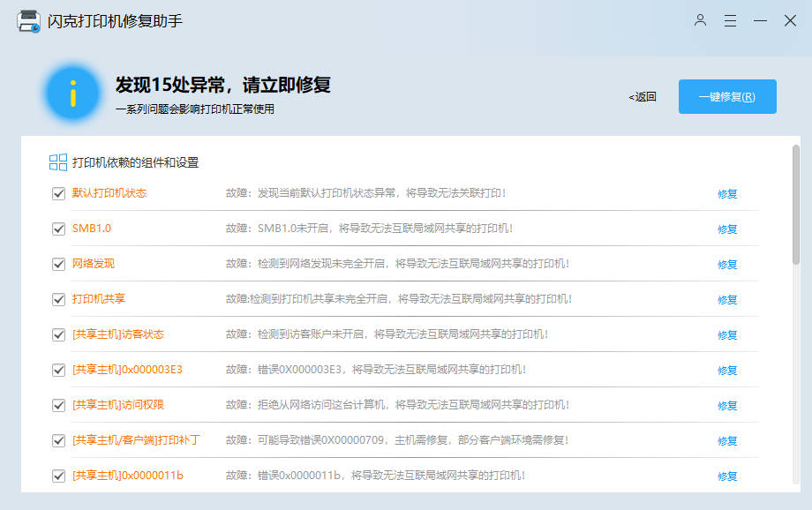Click the 返回 link to go back
The width and height of the screenshot is (812, 510).
point(642,96)
